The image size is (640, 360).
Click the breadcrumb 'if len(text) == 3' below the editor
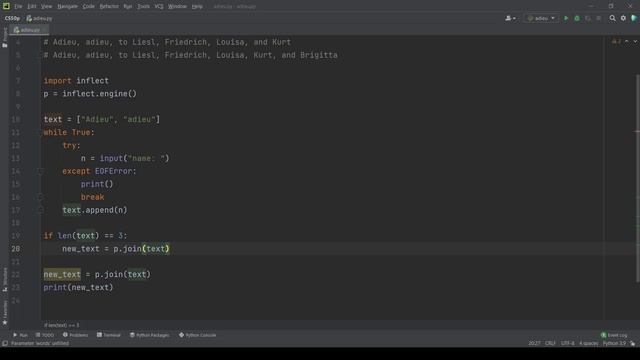61,325
